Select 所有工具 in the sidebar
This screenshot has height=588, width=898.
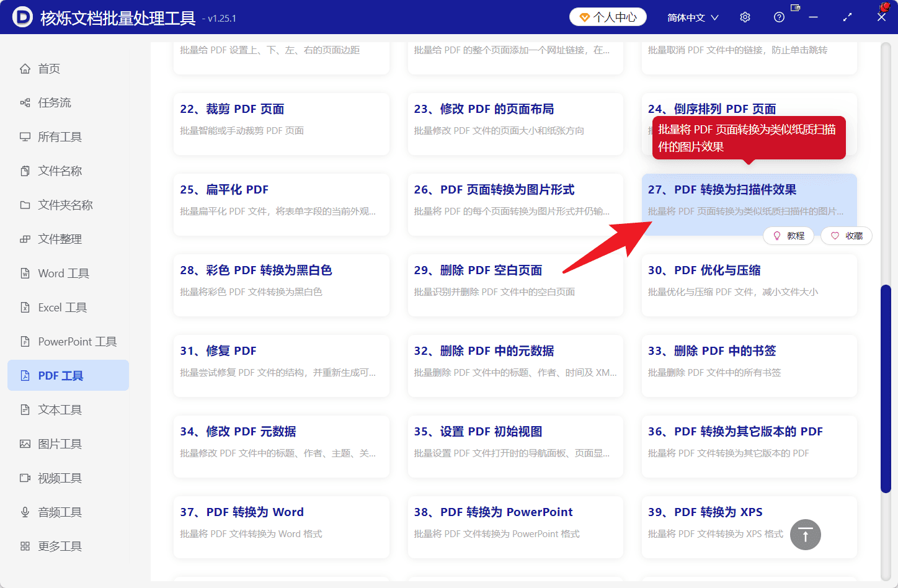pos(68,137)
